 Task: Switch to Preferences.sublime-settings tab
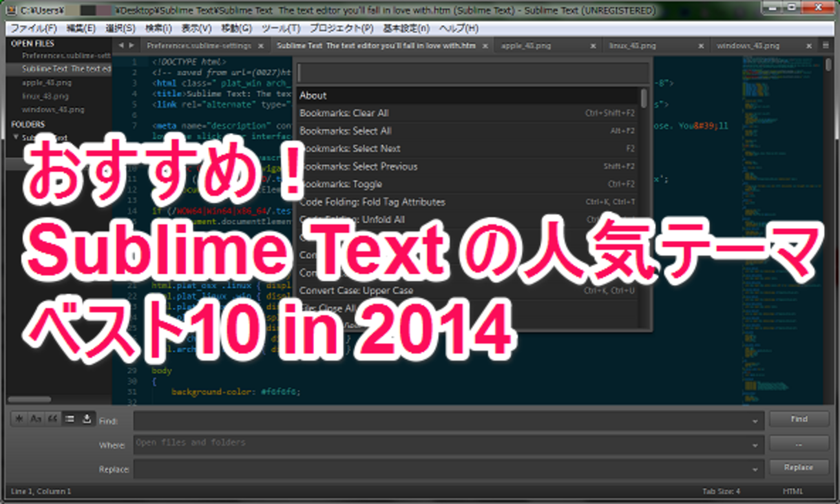[199, 46]
